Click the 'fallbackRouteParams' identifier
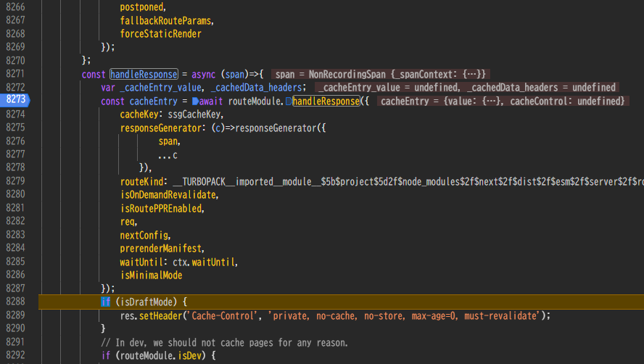 (165, 20)
